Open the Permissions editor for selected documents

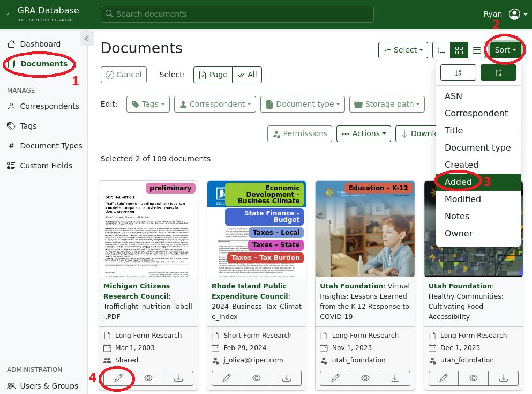click(299, 133)
